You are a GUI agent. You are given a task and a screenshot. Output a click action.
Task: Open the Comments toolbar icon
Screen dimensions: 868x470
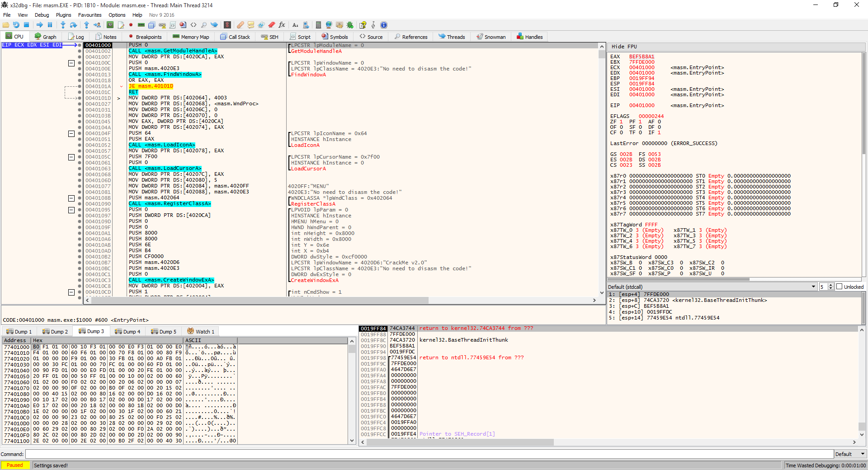(x=251, y=25)
